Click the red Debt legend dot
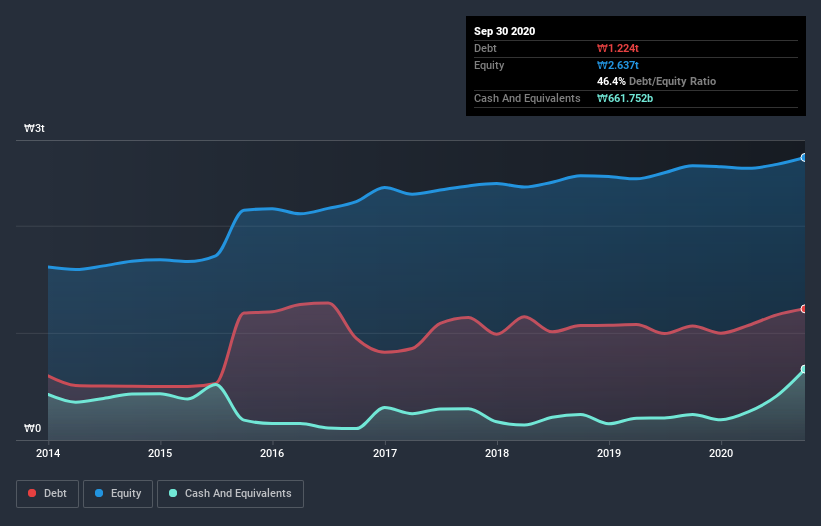The image size is (821, 526). [32, 493]
